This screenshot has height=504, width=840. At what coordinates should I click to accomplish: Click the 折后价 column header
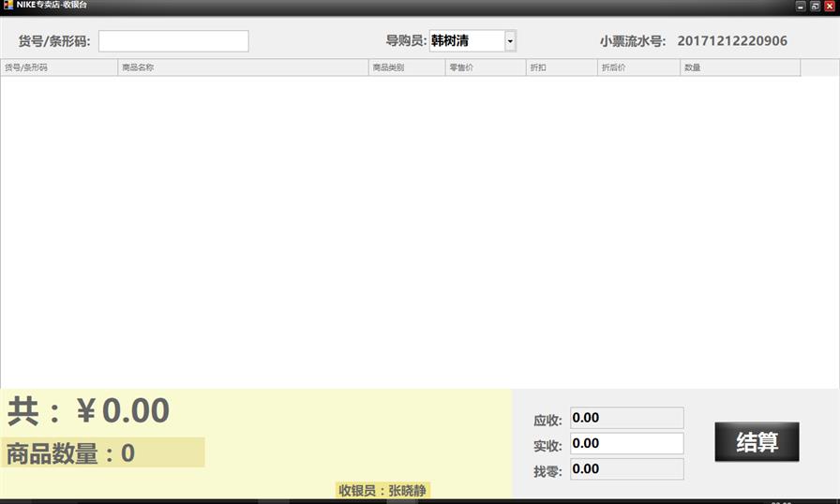pyautogui.click(x=638, y=67)
